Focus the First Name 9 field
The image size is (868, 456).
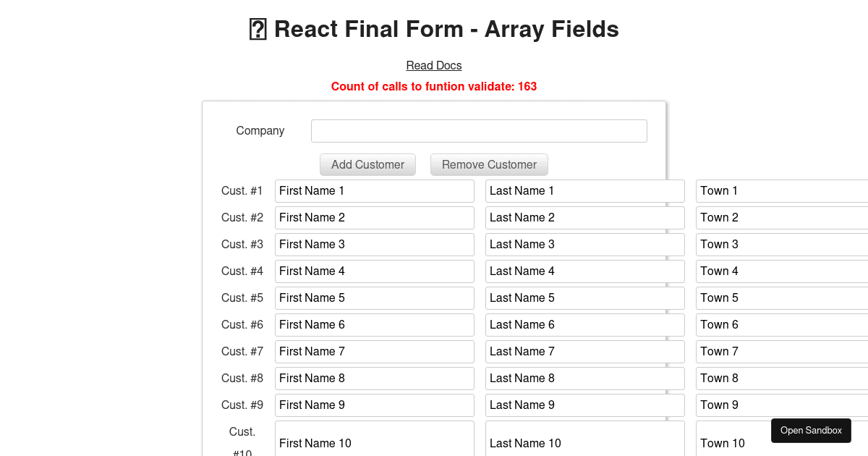point(375,405)
